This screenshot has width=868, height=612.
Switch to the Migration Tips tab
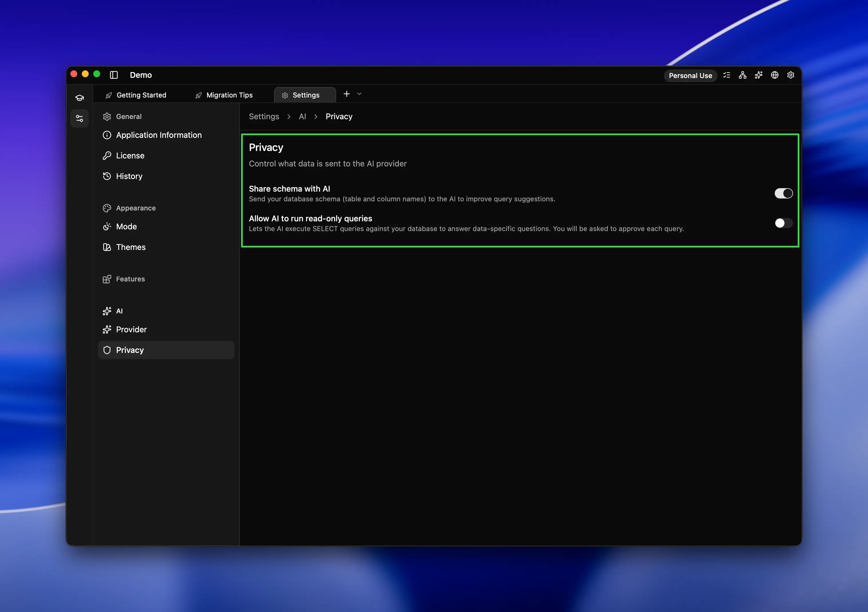[x=229, y=95]
